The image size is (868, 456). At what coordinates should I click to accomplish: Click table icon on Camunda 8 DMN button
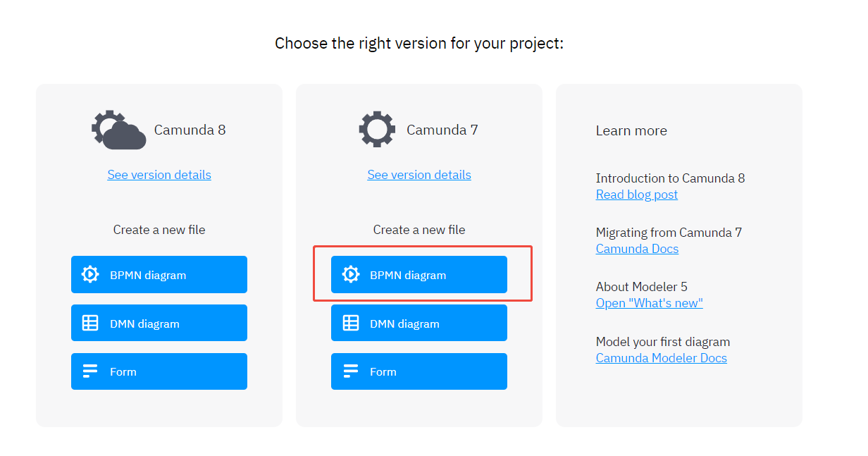pos(90,323)
